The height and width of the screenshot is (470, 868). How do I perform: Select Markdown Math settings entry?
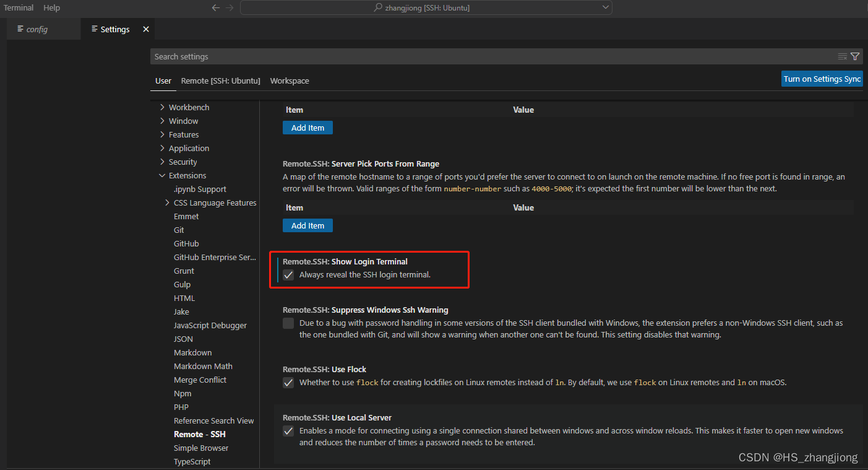[203, 366]
